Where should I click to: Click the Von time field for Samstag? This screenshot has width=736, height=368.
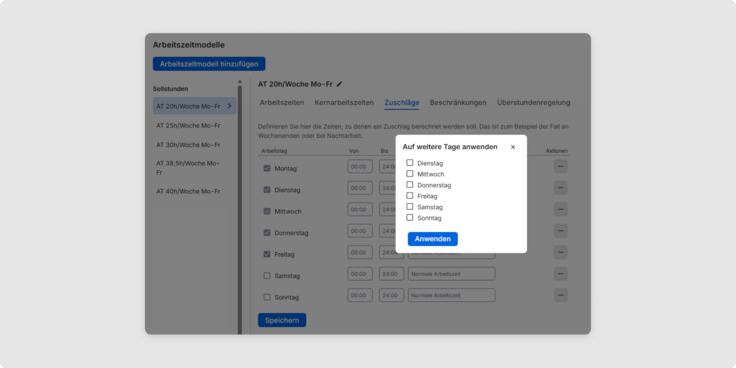[x=360, y=274]
